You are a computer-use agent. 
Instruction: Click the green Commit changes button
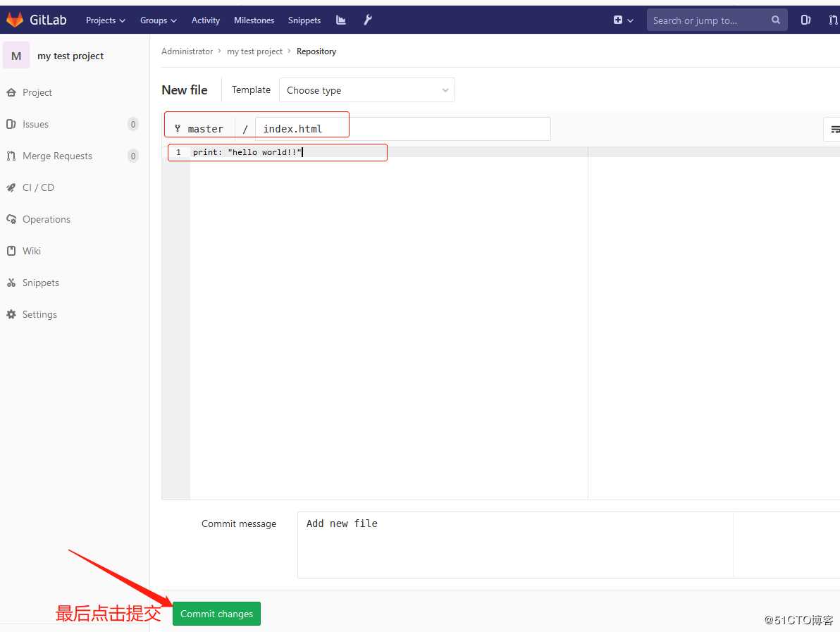click(x=216, y=614)
